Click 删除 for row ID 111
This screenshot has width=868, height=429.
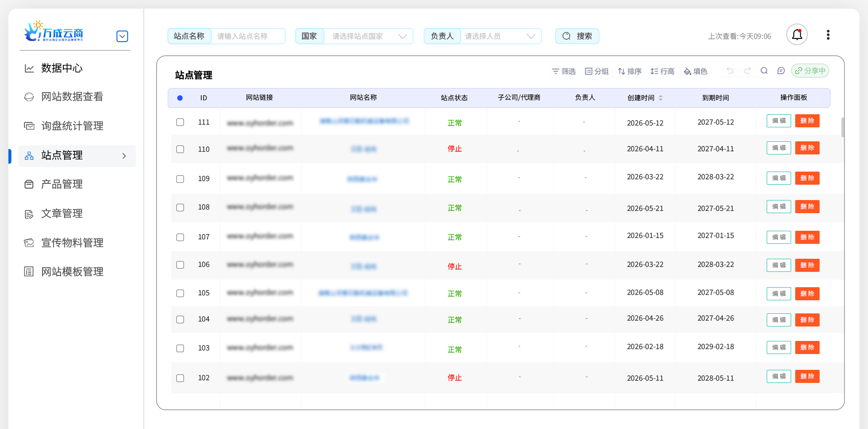pyautogui.click(x=807, y=121)
